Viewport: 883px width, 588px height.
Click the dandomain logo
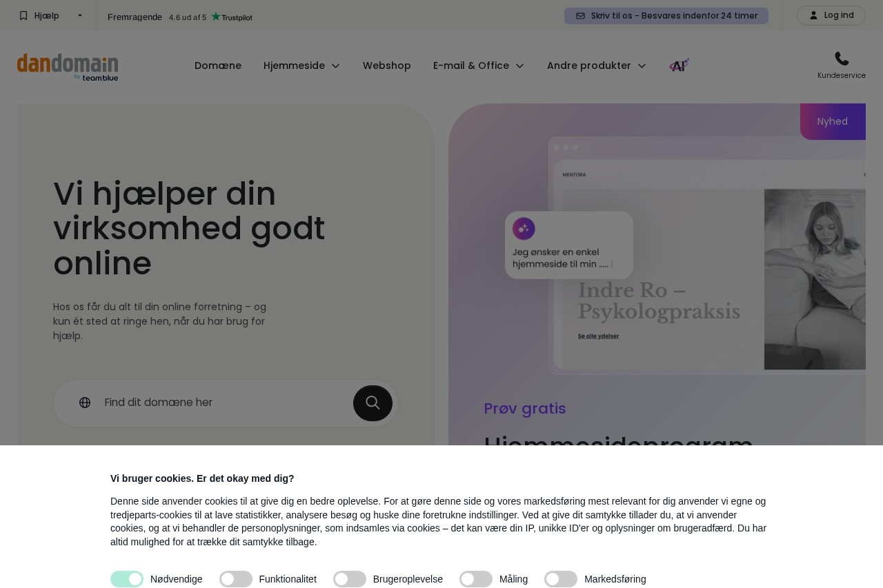point(68,67)
